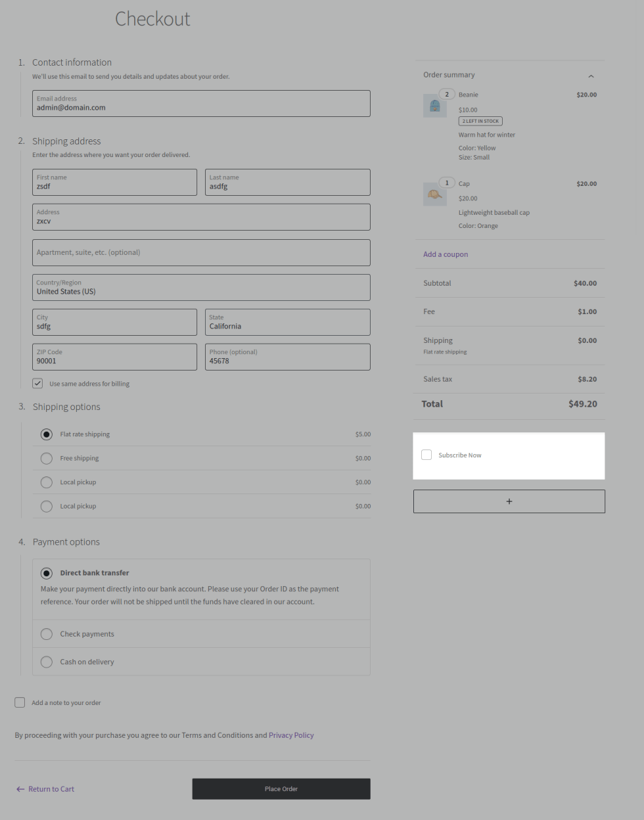644x820 pixels.
Task: Collapse the Order summary chevron
Action: 591,76
